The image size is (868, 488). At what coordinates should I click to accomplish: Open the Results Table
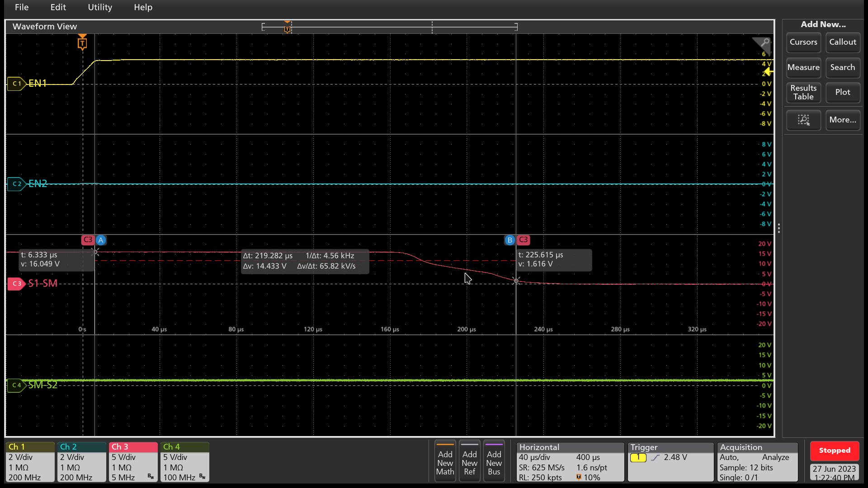click(803, 93)
